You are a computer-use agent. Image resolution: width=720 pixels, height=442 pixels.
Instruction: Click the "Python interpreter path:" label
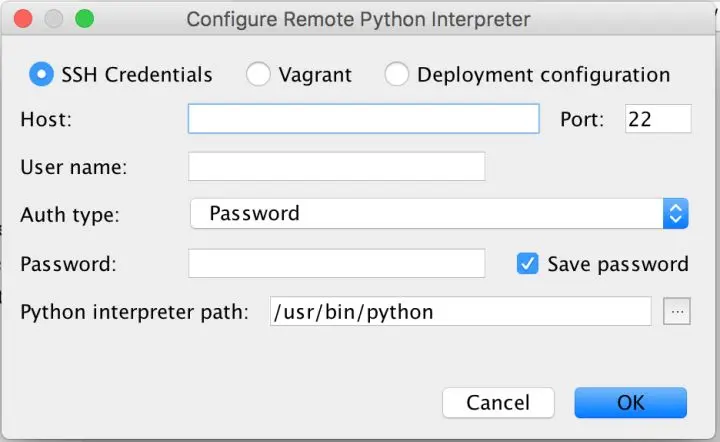[134, 312]
